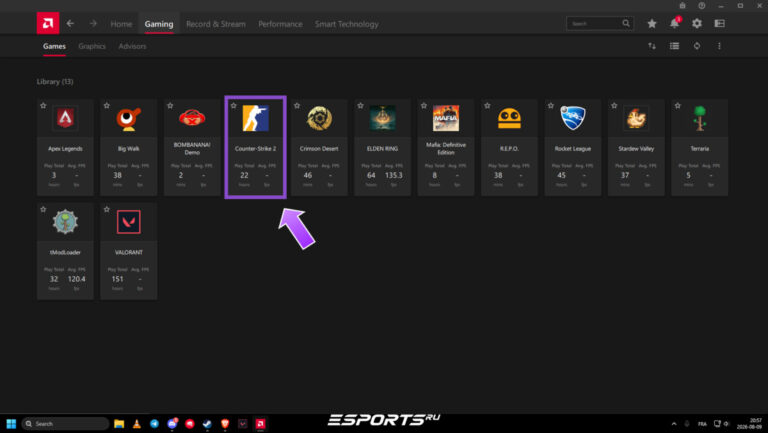Open the Big Walk game icon
The height and width of the screenshot is (433, 768).
coord(129,118)
